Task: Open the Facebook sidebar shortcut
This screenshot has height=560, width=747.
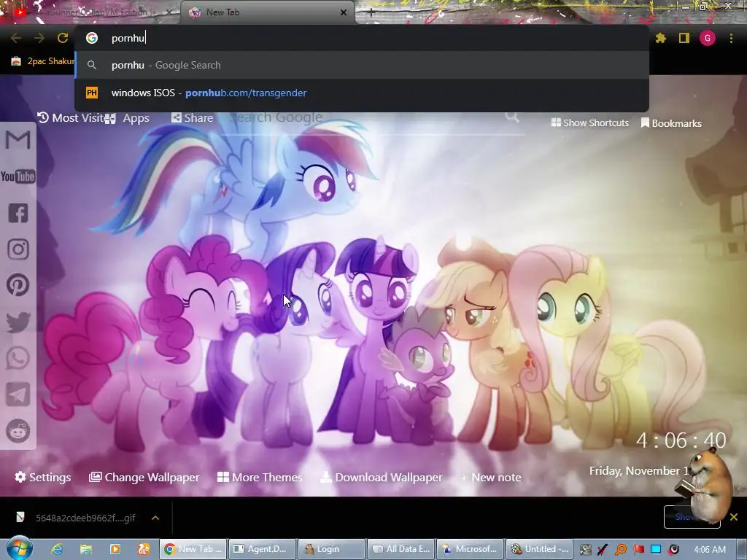Action: (x=18, y=213)
